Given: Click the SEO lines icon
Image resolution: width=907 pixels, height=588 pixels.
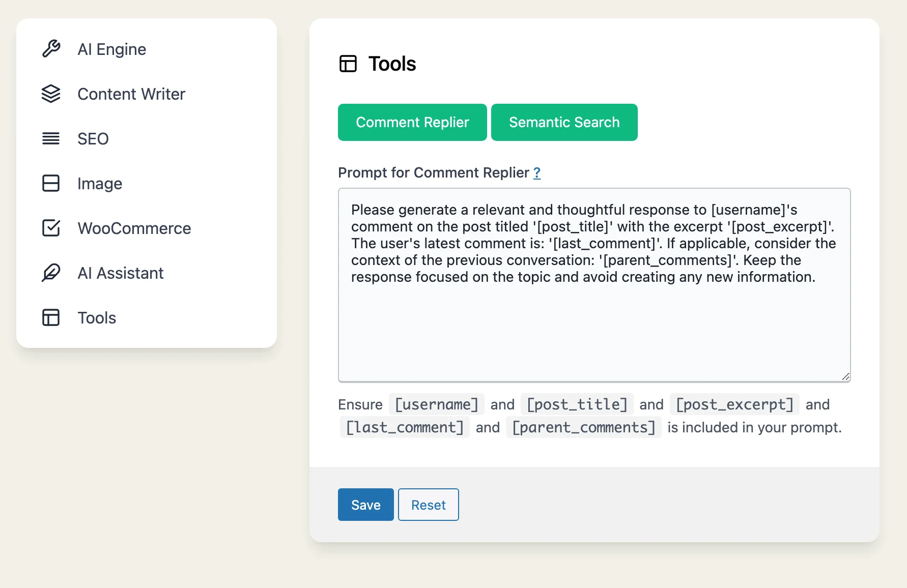Looking at the screenshot, I should (51, 138).
